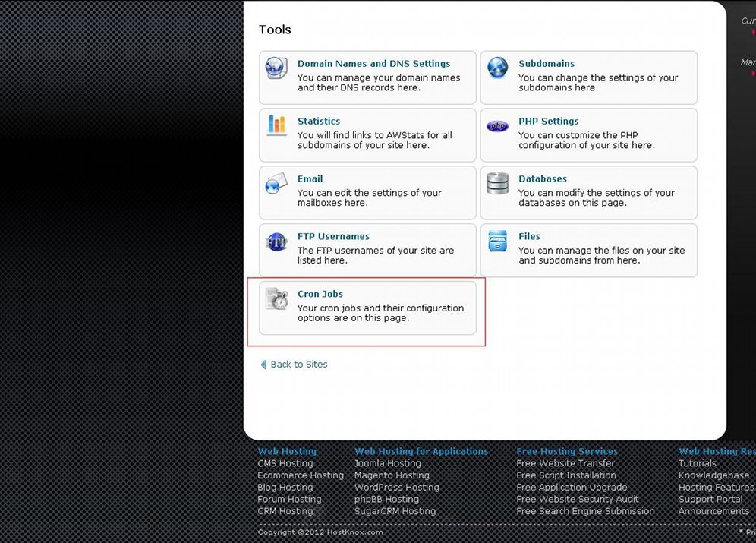756x543 pixels.
Task: Click 'Your cron jobs and their configuration' text
Action: [381, 313]
